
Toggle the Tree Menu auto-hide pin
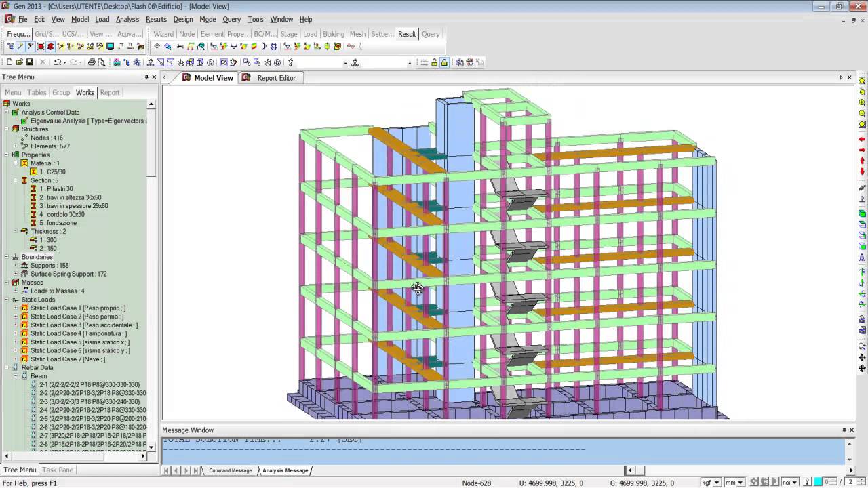point(146,77)
